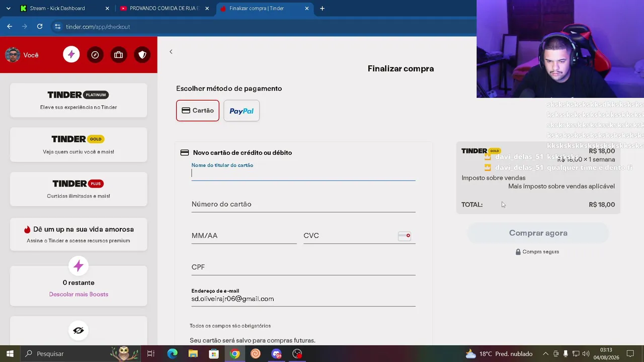Screen dimensions: 644x362
Task: Choose PayPal as payment method
Action: (x=242, y=111)
